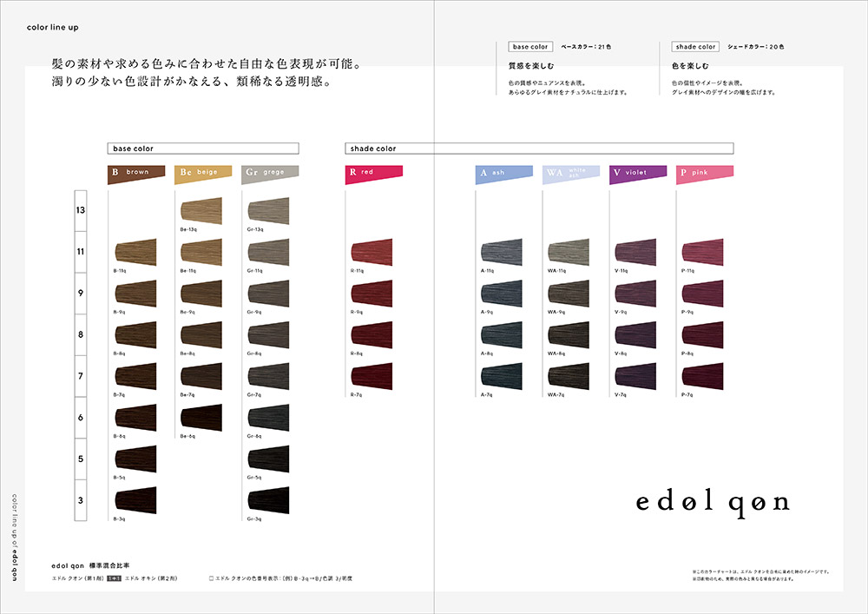Select the P-8q pink swatch
Screen dimensions: 868x614
(x=702, y=335)
